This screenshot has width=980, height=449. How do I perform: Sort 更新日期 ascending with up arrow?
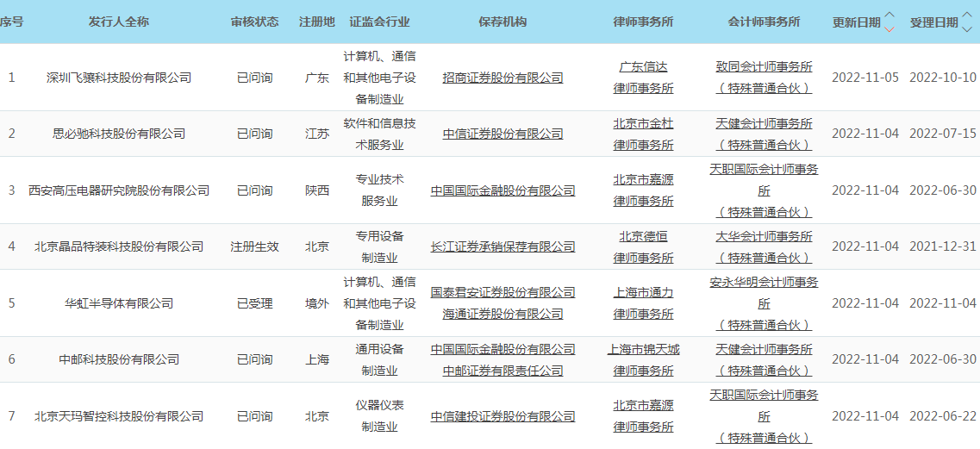pos(890,15)
